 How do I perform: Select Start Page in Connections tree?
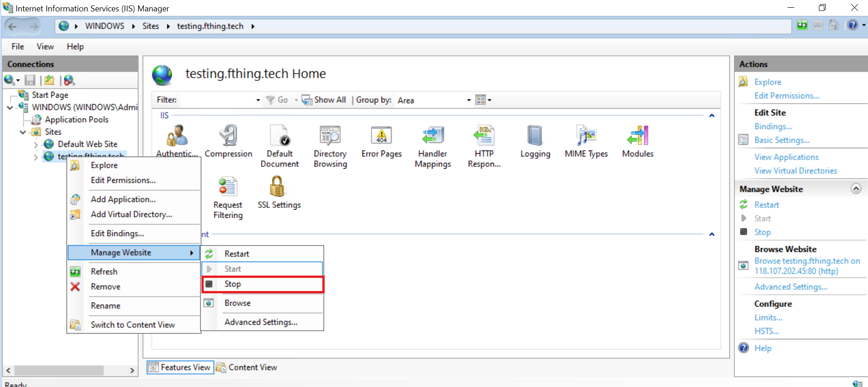pyautogui.click(x=50, y=95)
